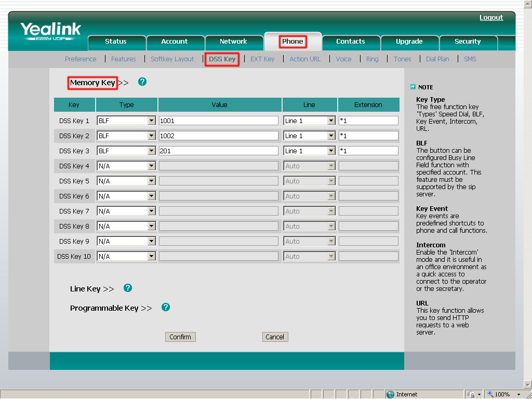Open the Softkey Layout submenu
Image resolution: width=532 pixels, height=399 pixels.
click(x=172, y=59)
